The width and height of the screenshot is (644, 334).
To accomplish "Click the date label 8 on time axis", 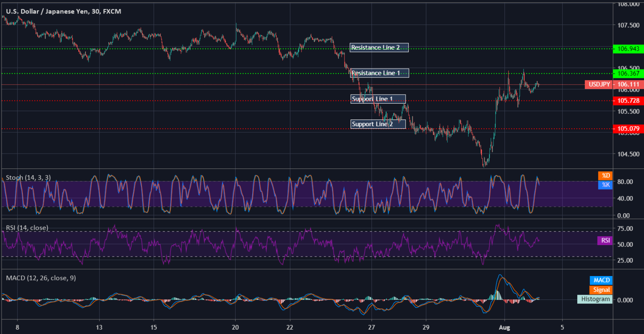I will (17, 328).
